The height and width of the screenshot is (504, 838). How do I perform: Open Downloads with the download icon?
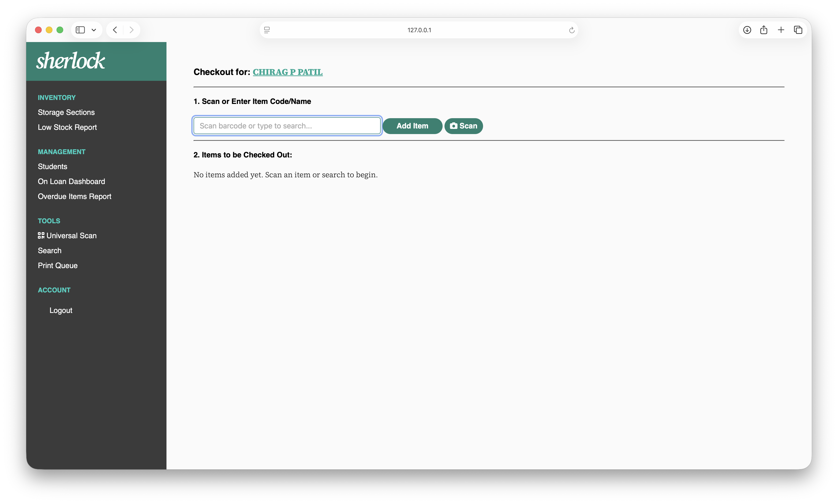pos(747,30)
